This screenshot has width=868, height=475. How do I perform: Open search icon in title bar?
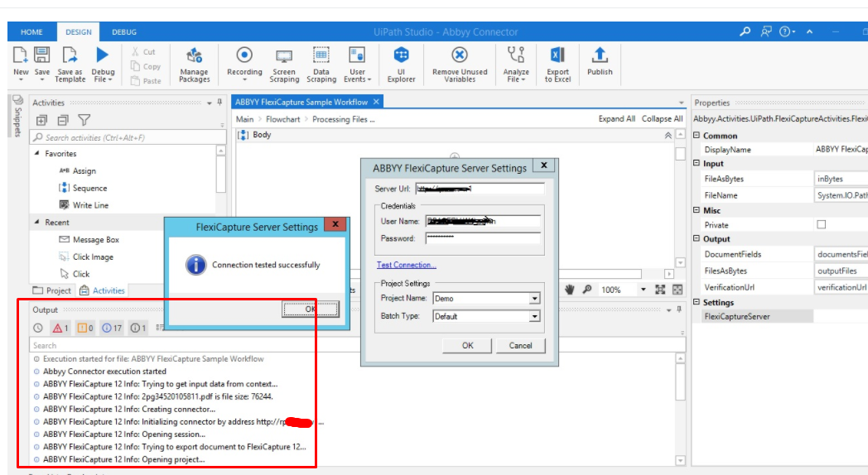coord(745,31)
